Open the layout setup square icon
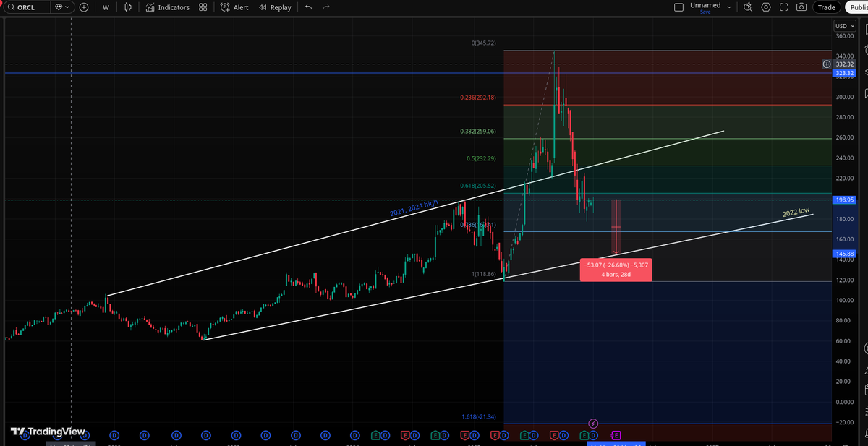This screenshot has height=446, width=868. [x=678, y=7]
